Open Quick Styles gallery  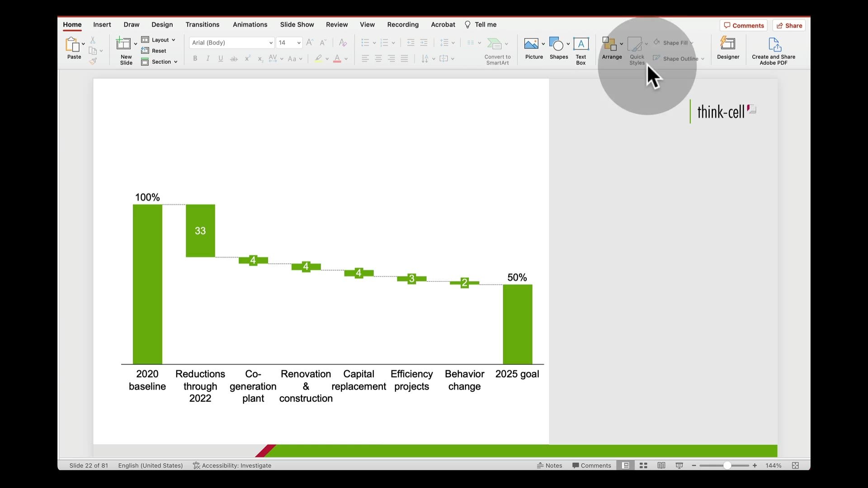pos(637,51)
